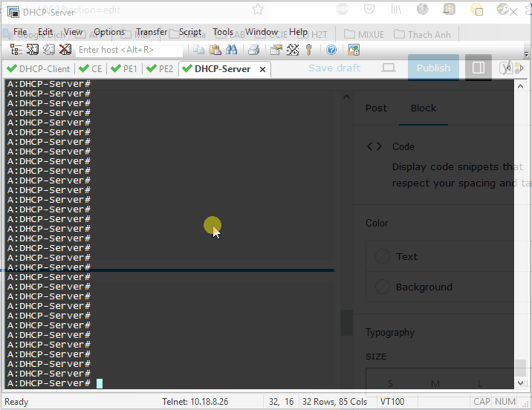Click the 32 Rows, 85 Cols status entry
This screenshot has width=532, height=410.
click(334, 402)
